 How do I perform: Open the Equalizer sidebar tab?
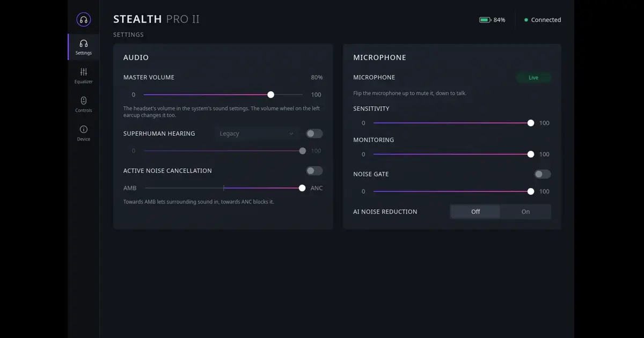(x=84, y=76)
